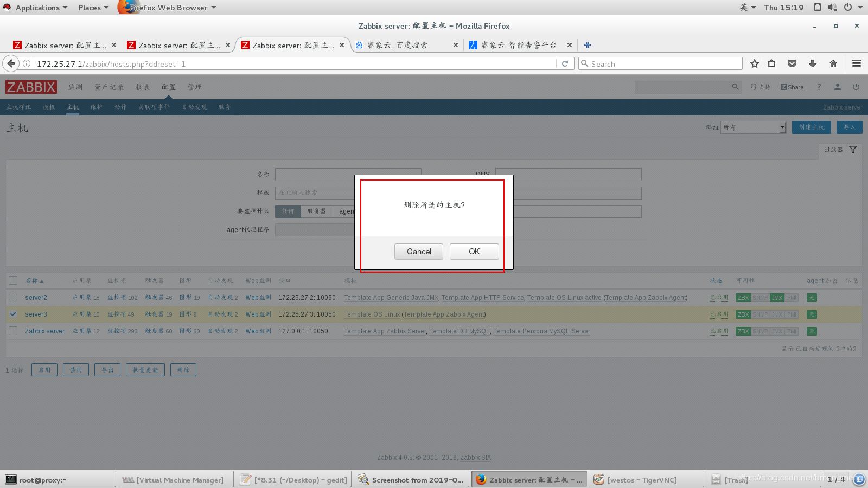Sort hosts by 名称 column
868x488 pixels.
tap(34, 280)
